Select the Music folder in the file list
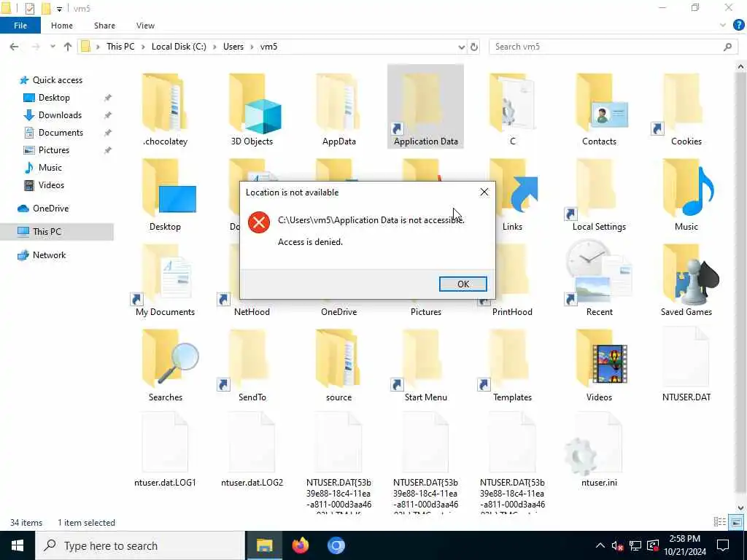 (x=686, y=194)
